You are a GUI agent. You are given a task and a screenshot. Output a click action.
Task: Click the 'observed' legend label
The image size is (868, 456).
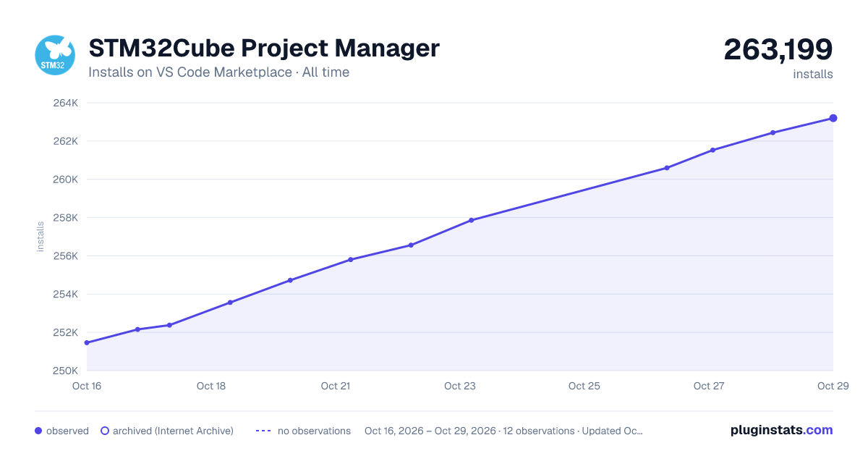(67, 431)
